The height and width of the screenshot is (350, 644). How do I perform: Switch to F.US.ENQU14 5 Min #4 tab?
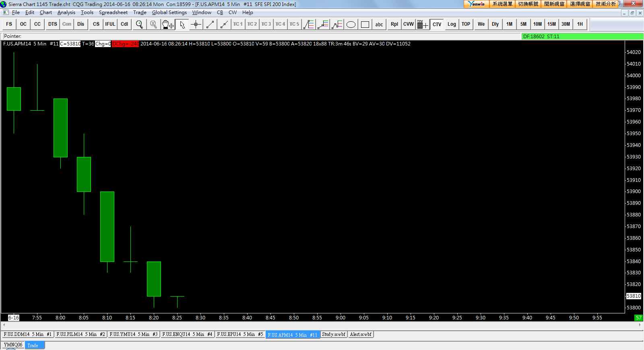coord(187,334)
